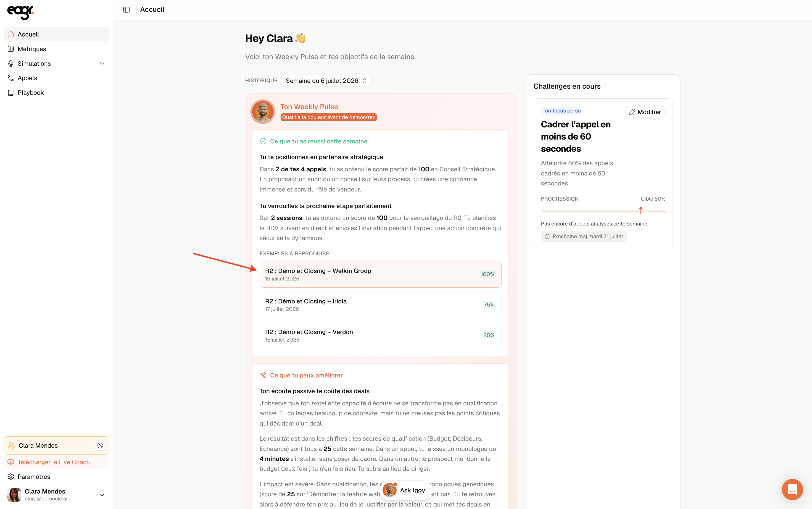Click the Prochaine maj mardi 21 juillet chip
Screen dimensions: 812x509
(584, 236)
